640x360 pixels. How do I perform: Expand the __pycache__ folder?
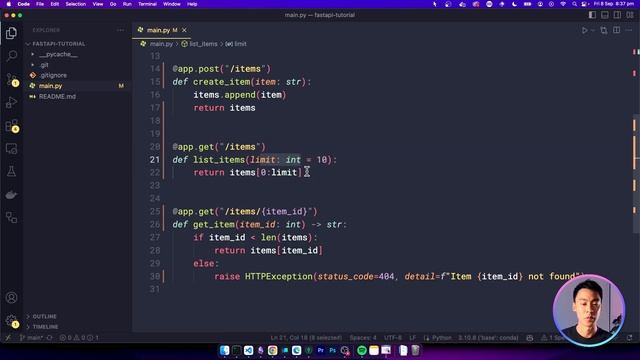tap(58, 54)
